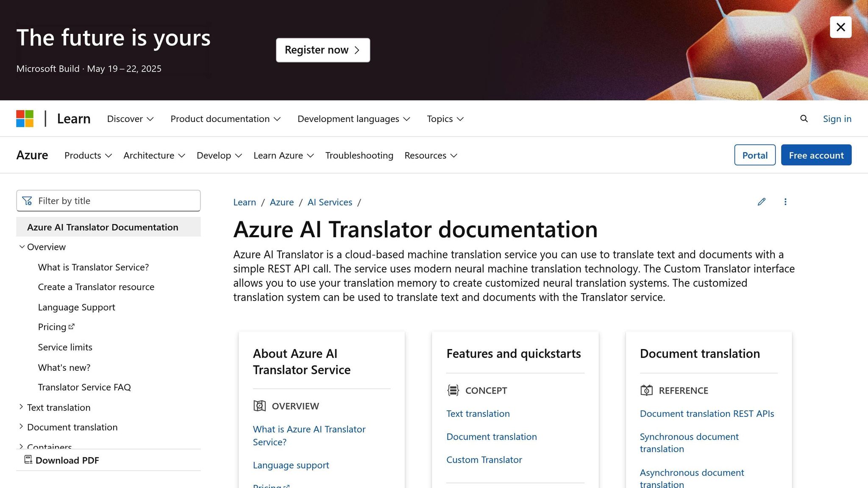Image resolution: width=868 pixels, height=488 pixels.
Task: Click the filter icon in the sidebar
Action: coord(27,200)
